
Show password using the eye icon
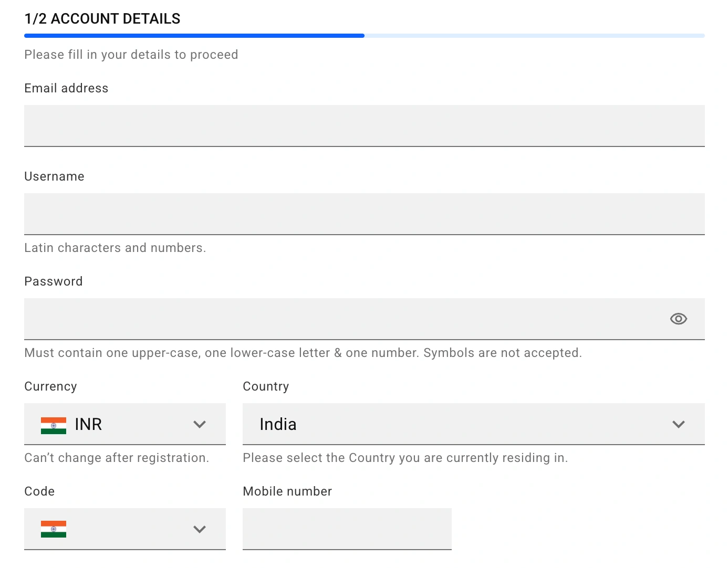678,319
